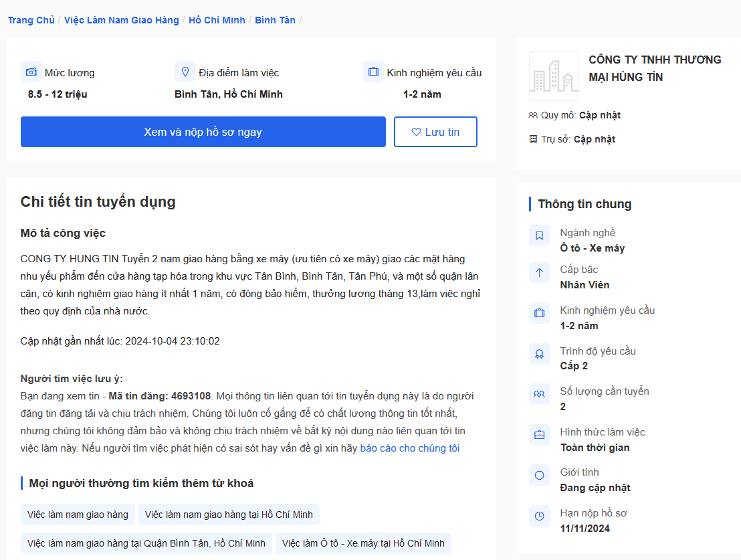The height and width of the screenshot is (560, 741).
Task: Open Trang Chủ from the breadcrumb
Action: (31, 20)
